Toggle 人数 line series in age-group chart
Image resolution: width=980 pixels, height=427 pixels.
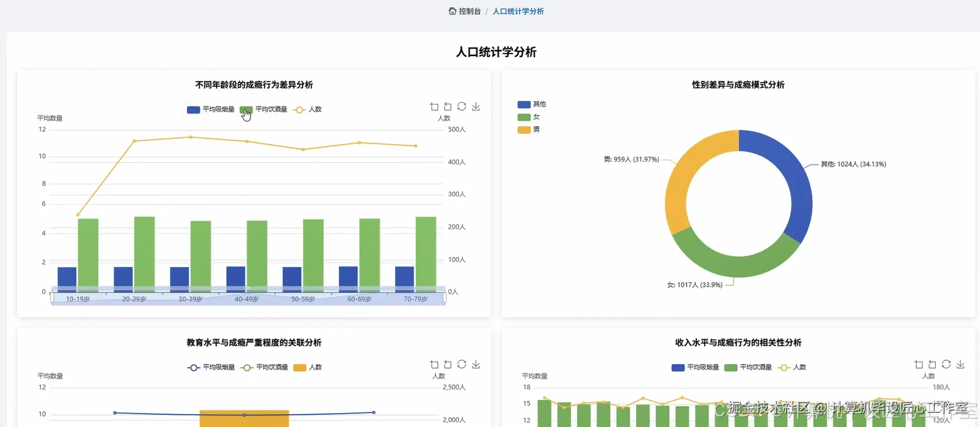tap(307, 109)
